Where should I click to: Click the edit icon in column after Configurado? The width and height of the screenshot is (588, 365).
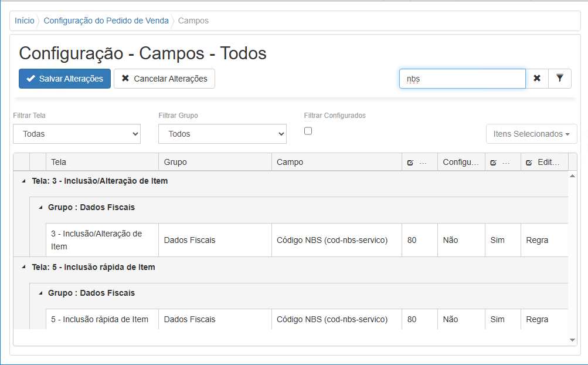[494, 163]
